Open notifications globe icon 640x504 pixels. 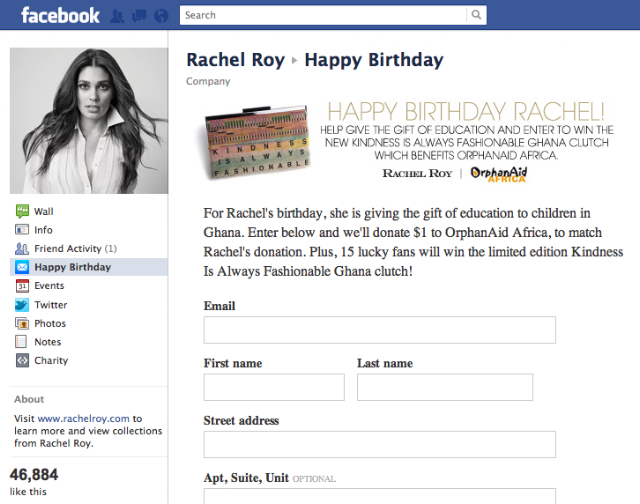point(161,16)
